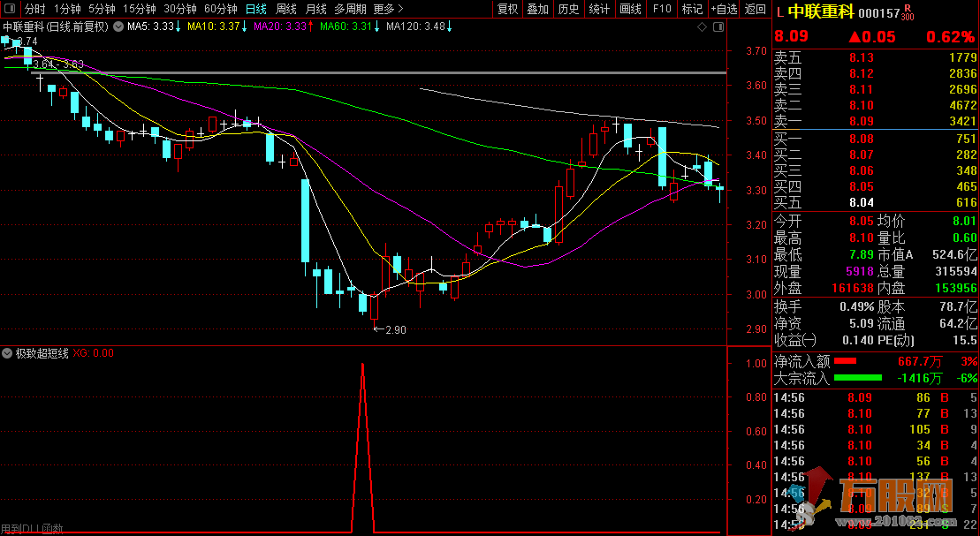Select the 5分钟 period tab
This screenshot has height=536, width=980.
tap(102, 9)
